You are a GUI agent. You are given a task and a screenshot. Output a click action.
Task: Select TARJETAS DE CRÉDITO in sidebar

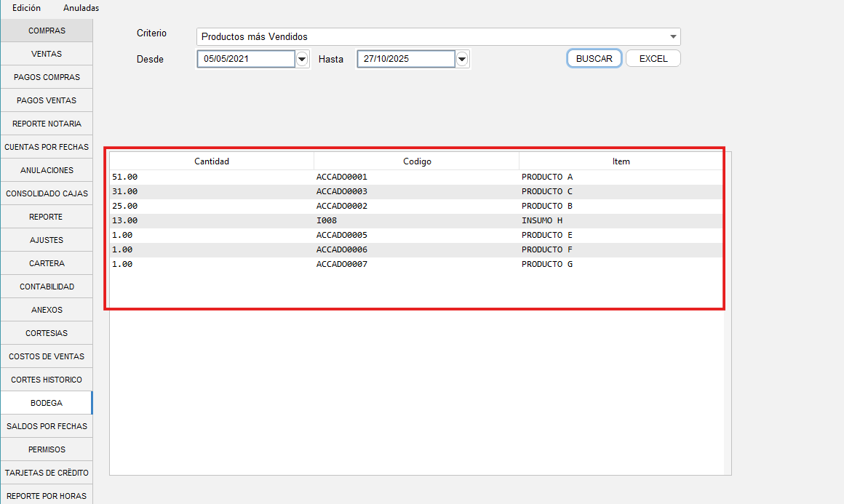click(47, 473)
